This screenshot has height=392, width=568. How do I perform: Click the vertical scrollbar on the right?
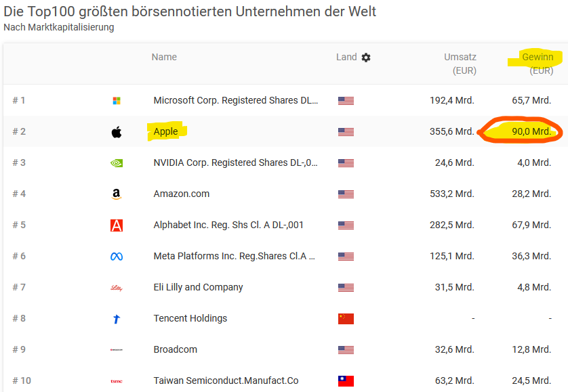pyautogui.click(x=565, y=203)
